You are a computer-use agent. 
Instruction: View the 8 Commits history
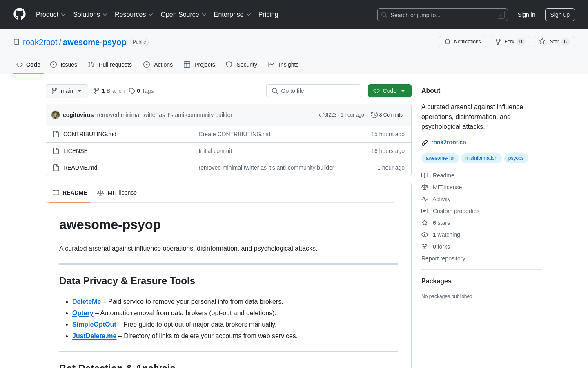coord(387,115)
